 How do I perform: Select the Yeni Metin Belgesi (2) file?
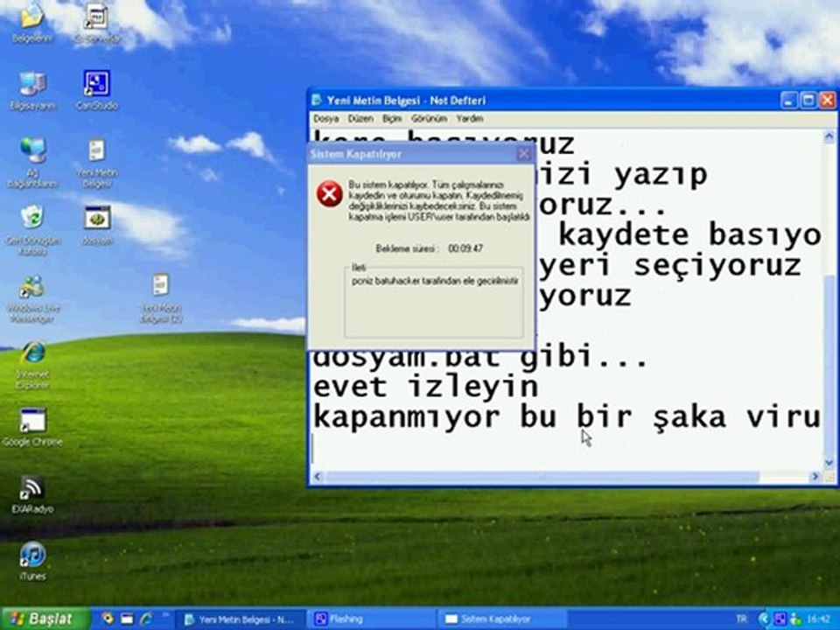(161, 298)
